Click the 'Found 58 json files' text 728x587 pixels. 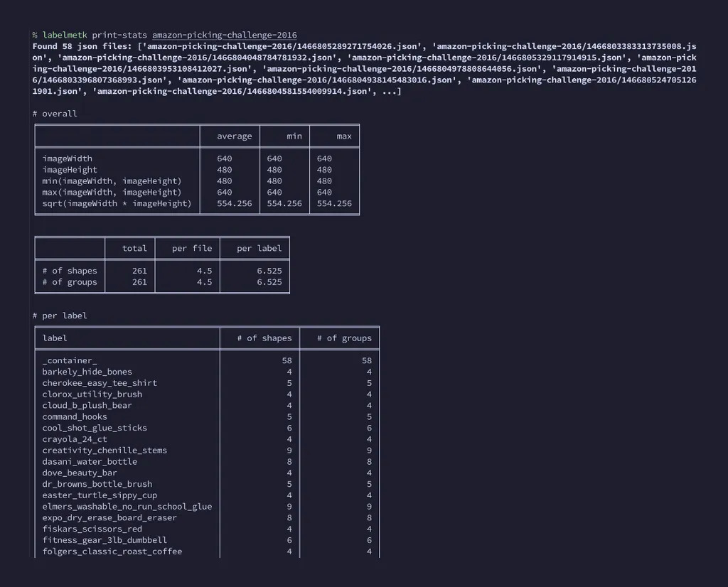pos(82,46)
